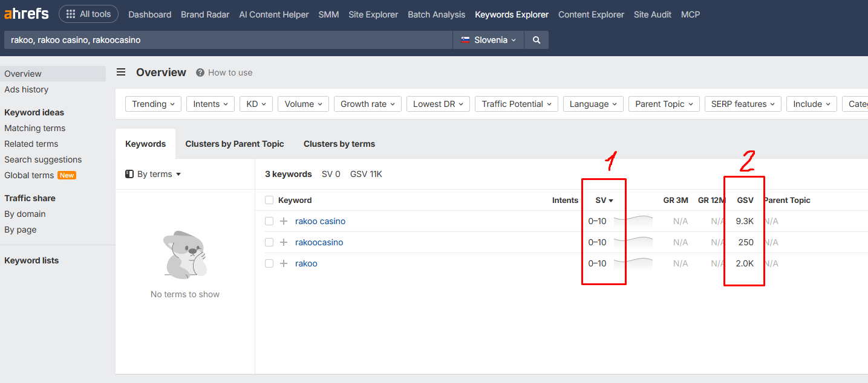
Task: Open the rakoo casino keyword link
Action: [320, 221]
